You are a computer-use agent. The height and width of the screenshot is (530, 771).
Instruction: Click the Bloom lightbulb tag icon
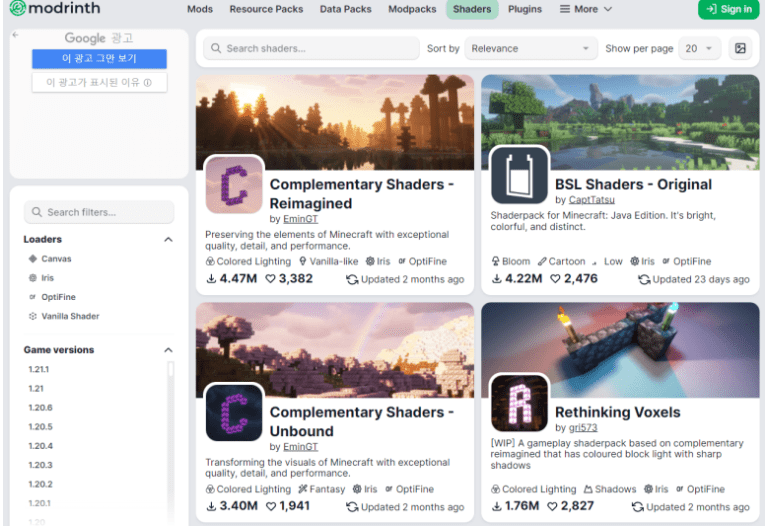pyautogui.click(x=496, y=261)
